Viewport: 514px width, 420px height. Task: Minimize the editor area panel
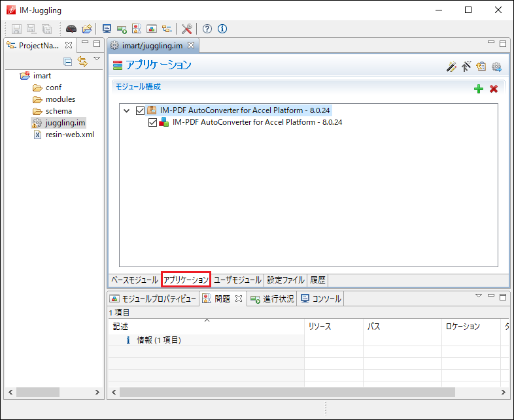491,42
